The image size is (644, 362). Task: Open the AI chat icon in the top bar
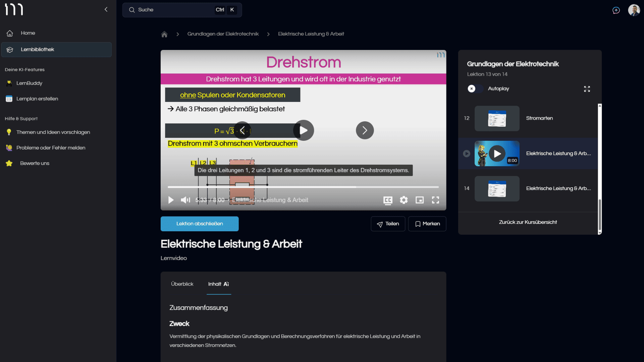616,10
